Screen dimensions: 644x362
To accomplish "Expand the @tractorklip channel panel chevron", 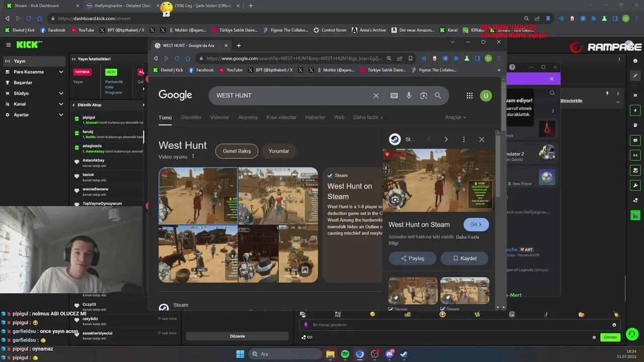I will point(618,102).
